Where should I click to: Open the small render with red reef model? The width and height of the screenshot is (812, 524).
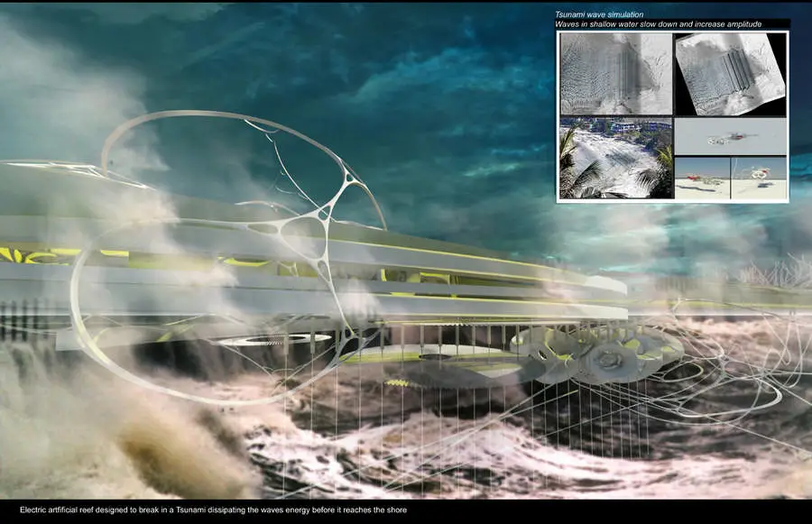(702, 178)
